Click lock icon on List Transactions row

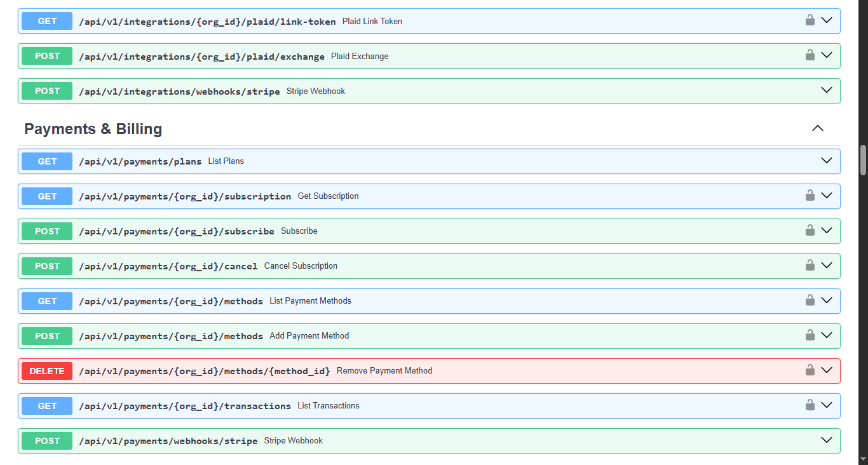(x=810, y=405)
